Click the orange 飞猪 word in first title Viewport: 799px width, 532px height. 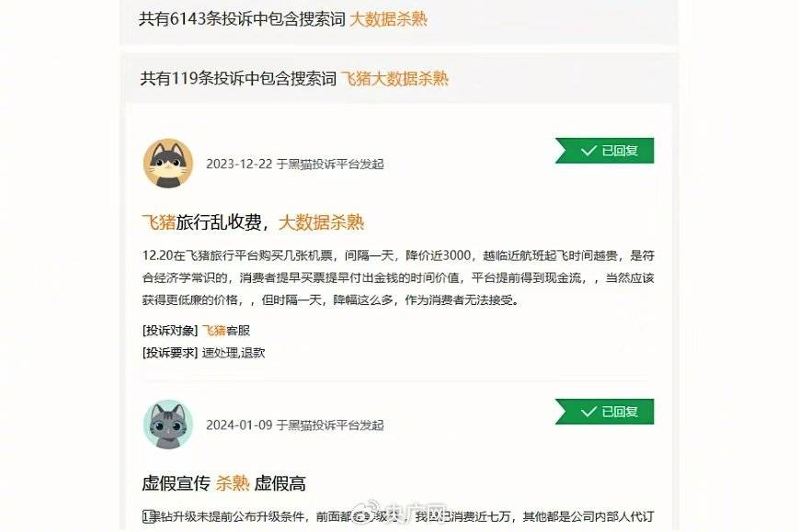pyautogui.click(x=159, y=222)
